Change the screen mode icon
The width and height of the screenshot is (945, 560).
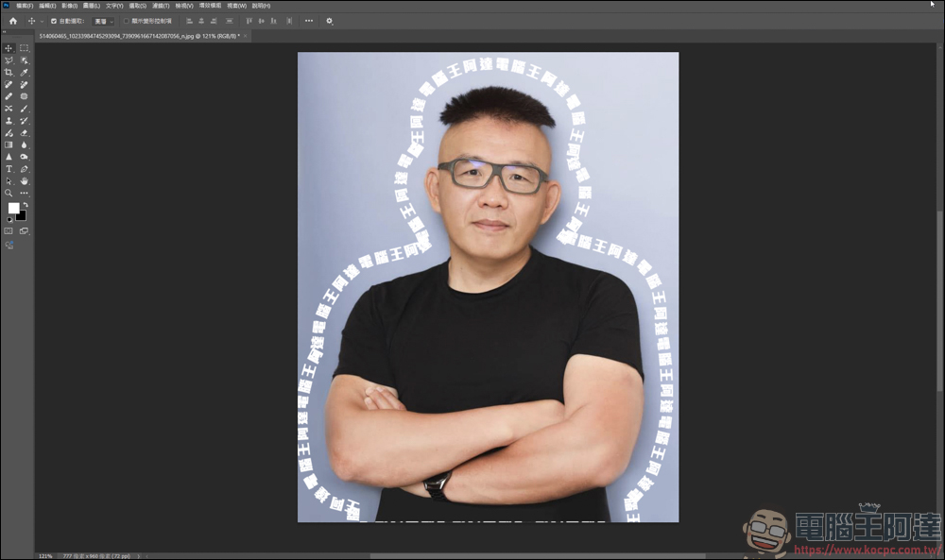click(x=25, y=230)
